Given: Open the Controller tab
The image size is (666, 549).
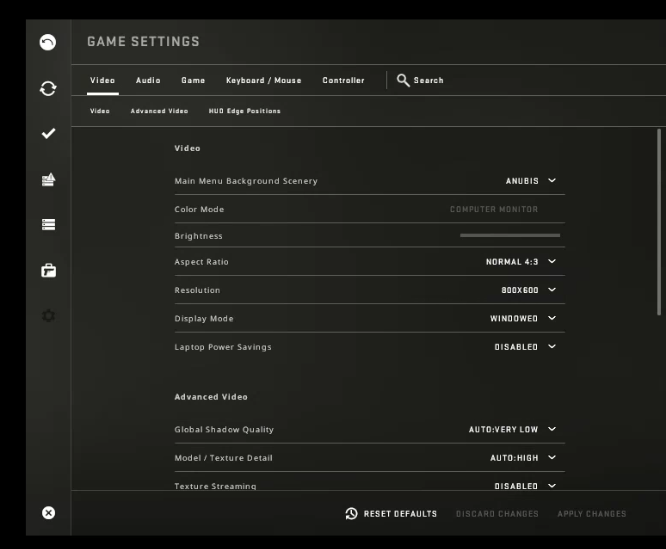Looking at the screenshot, I should pos(343,80).
